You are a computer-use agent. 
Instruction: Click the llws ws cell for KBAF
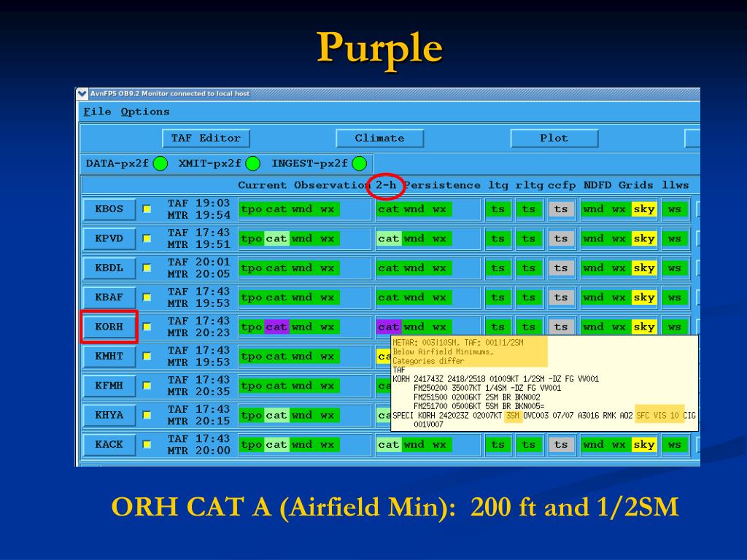tap(675, 297)
